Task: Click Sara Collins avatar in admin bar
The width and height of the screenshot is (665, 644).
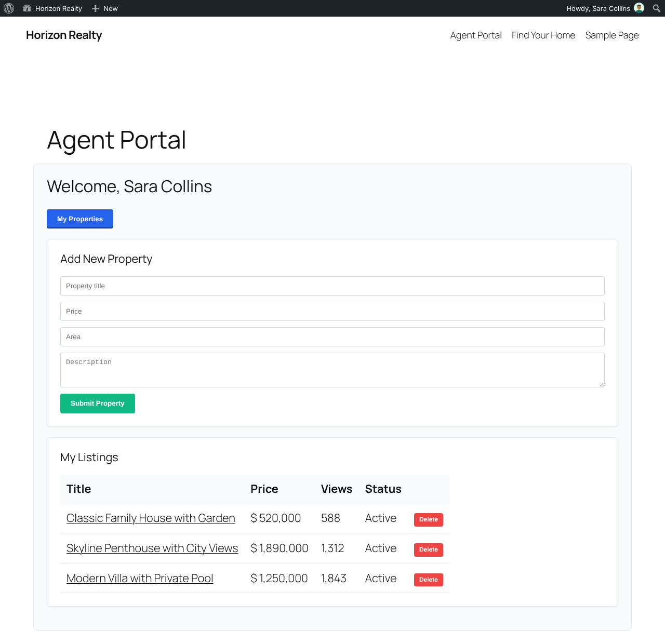Action: (640, 8)
